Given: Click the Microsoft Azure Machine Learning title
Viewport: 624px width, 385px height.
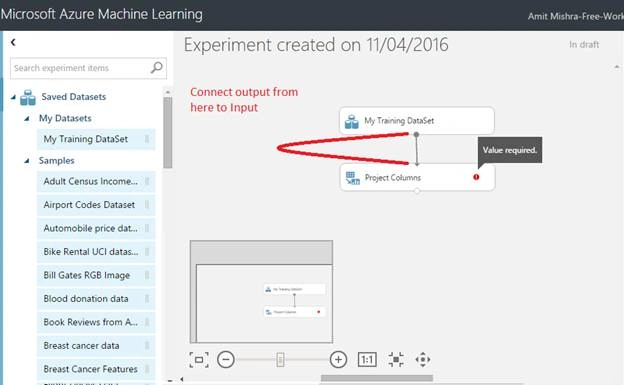Looking at the screenshot, I should coord(101,14).
